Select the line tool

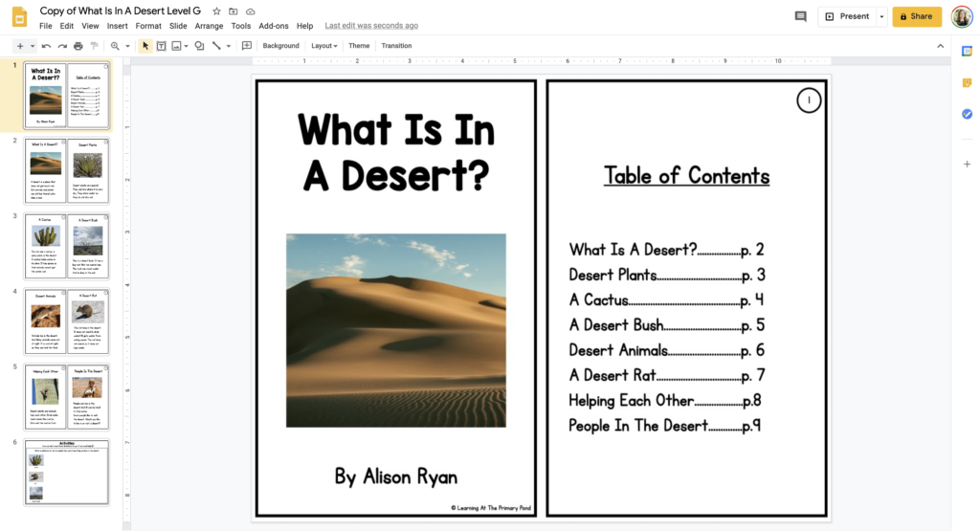click(216, 46)
